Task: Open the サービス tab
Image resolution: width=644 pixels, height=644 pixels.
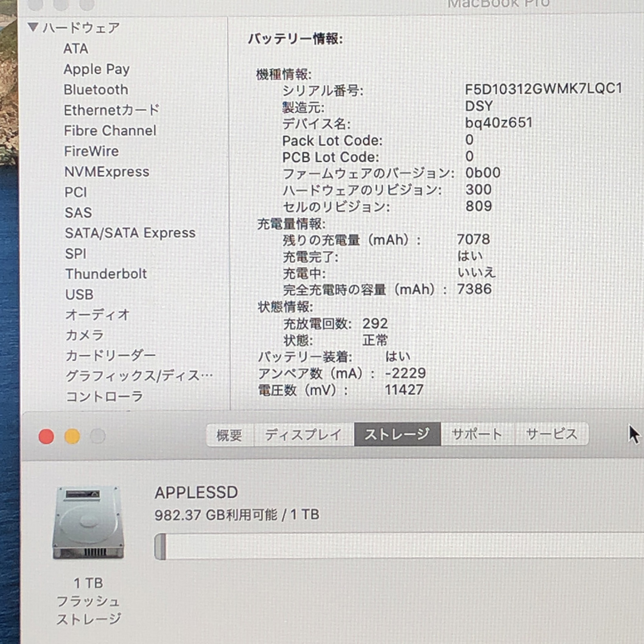Action: [552, 435]
